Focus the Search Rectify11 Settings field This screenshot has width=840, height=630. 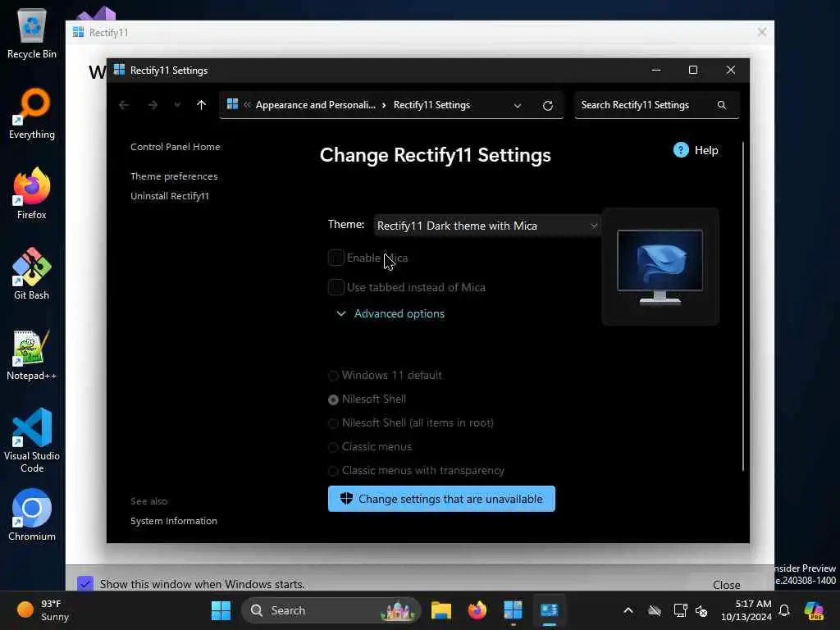(657, 105)
